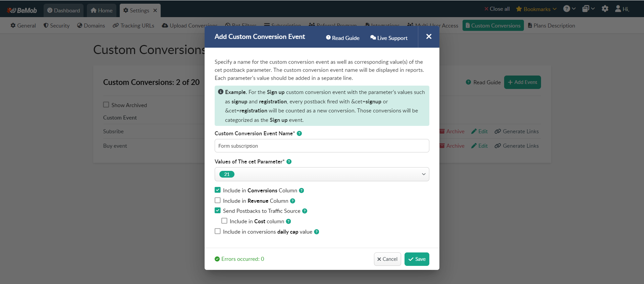
Task: Click the help icon next to Custom Conversion Event Name
Action: pyautogui.click(x=299, y=134)
